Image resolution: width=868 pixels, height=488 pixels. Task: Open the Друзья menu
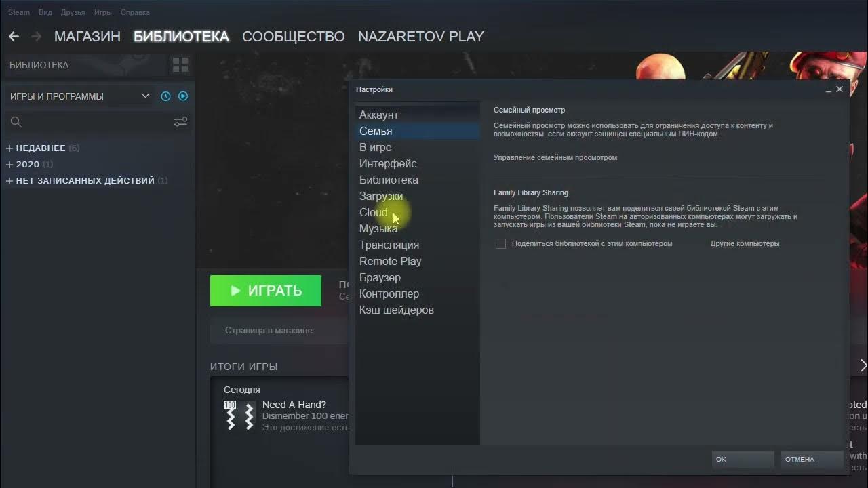point(73,12)
